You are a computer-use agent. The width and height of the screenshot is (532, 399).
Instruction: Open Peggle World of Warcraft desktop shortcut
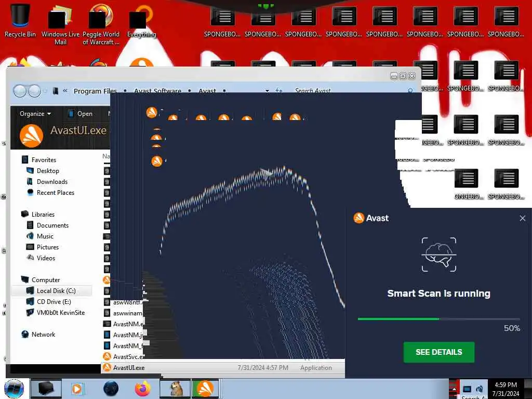click(101, 24)
